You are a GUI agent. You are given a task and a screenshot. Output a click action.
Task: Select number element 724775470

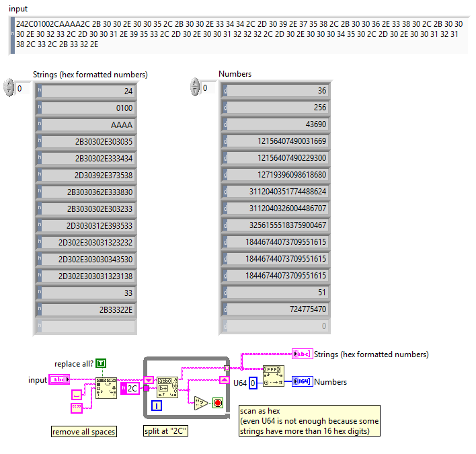tap(276, 309)
